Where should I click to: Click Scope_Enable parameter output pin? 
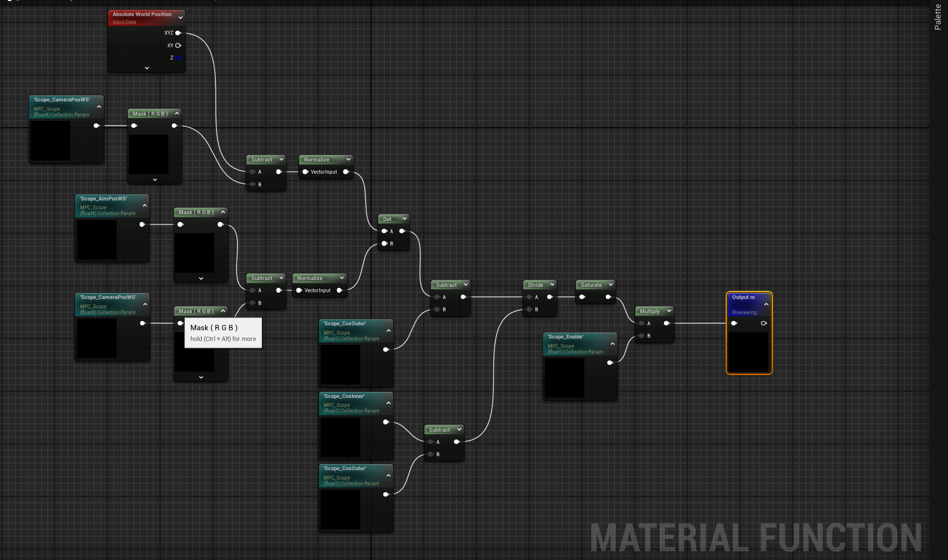610,362
